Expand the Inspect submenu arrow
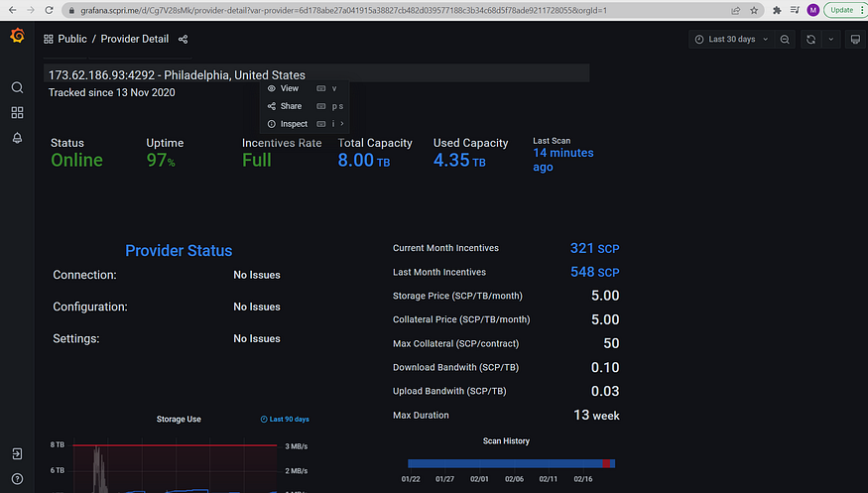 pos(342,124)
